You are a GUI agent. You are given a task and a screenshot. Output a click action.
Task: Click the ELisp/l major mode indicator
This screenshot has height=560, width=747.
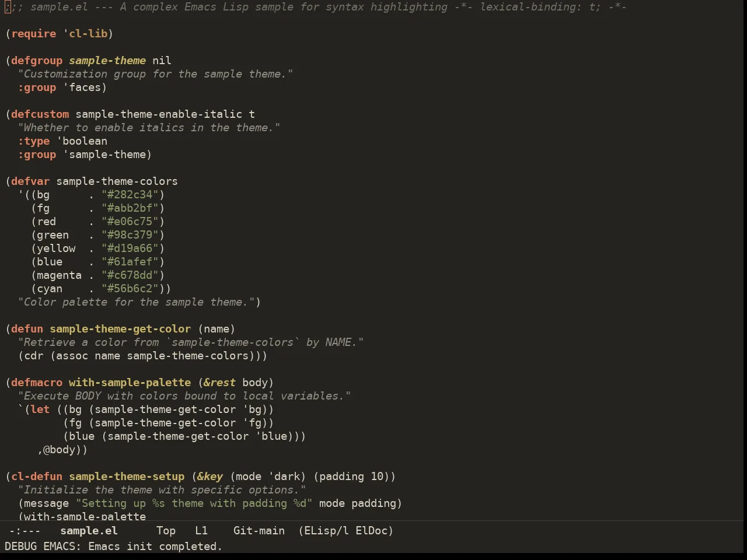(x=326, y=531)
